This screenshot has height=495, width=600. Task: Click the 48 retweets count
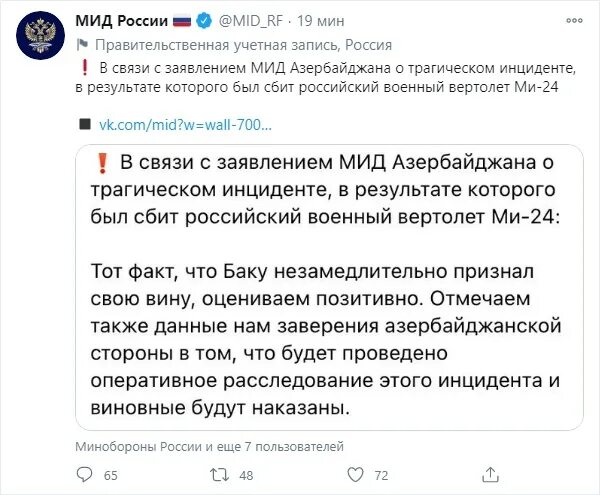pos(246,475)
